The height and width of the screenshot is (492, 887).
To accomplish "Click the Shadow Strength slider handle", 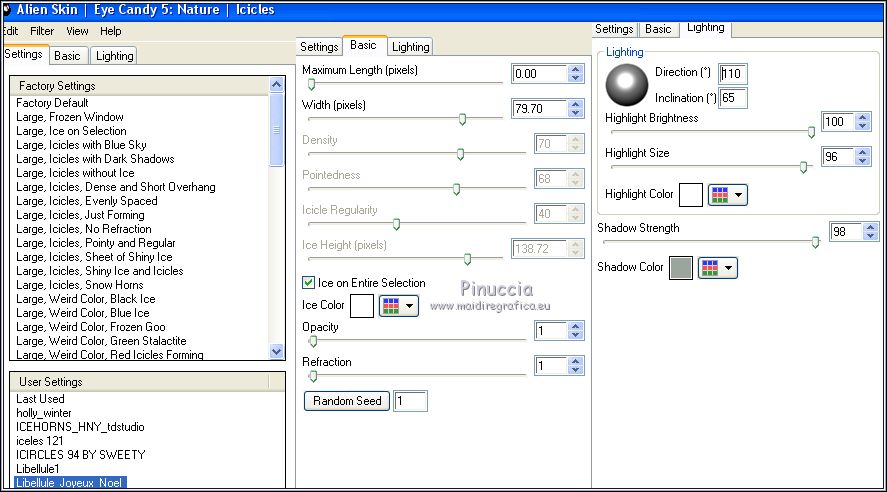I will coord(815,242).
